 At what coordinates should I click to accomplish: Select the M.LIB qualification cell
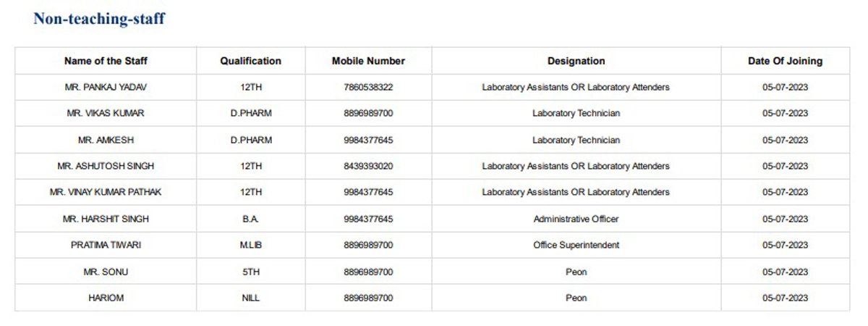(250, 245)
